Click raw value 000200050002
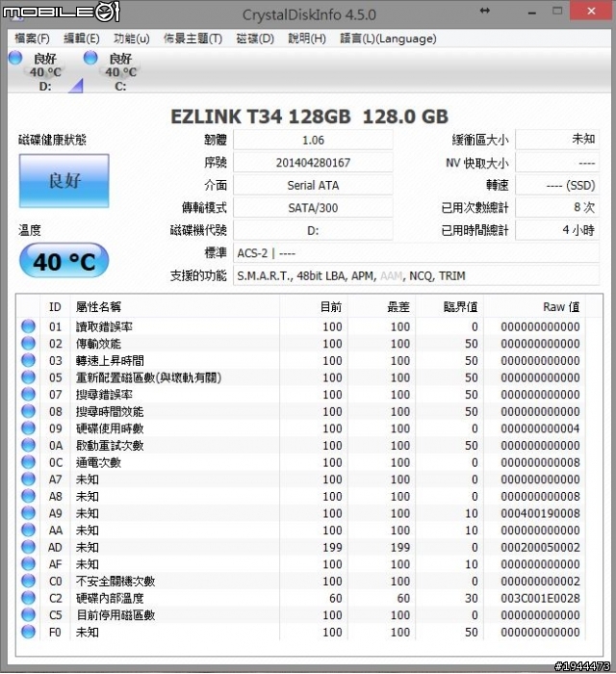 [540, 547]
